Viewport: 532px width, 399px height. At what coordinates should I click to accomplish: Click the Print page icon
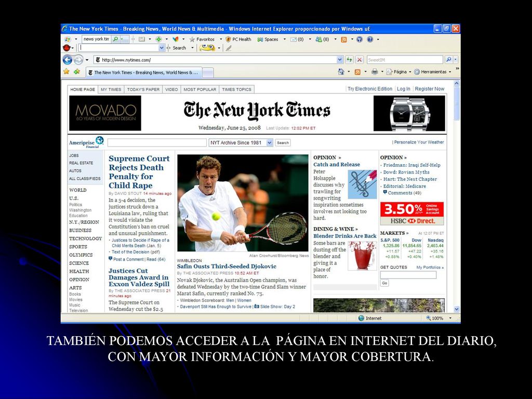[375, 72]
